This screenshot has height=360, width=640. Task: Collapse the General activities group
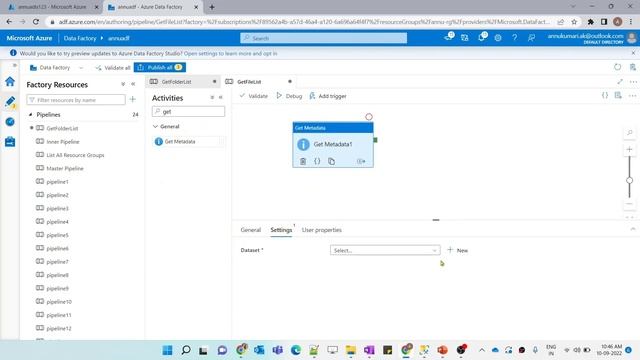pos(155,127)
